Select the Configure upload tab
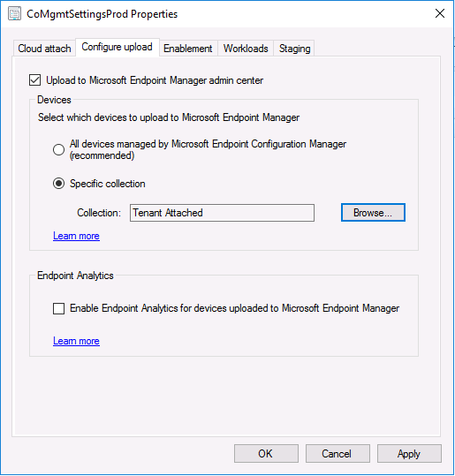The image size is (455, 476). [117, 47]
